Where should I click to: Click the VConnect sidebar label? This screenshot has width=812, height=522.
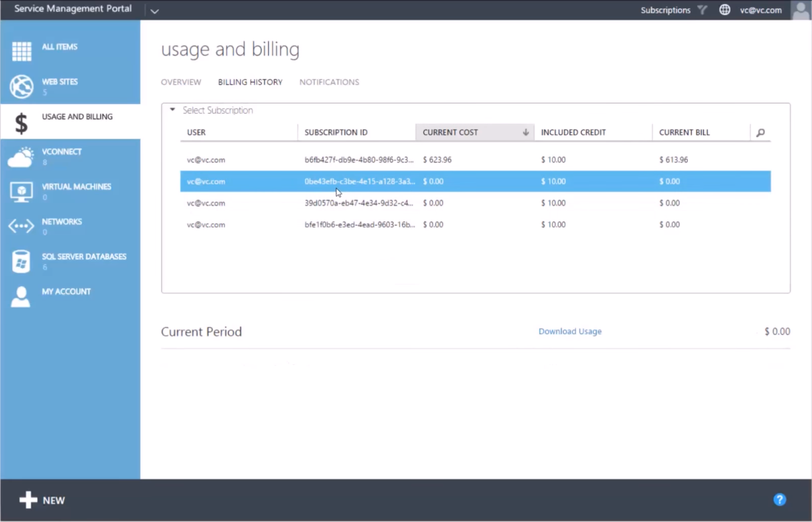(61, 151)
